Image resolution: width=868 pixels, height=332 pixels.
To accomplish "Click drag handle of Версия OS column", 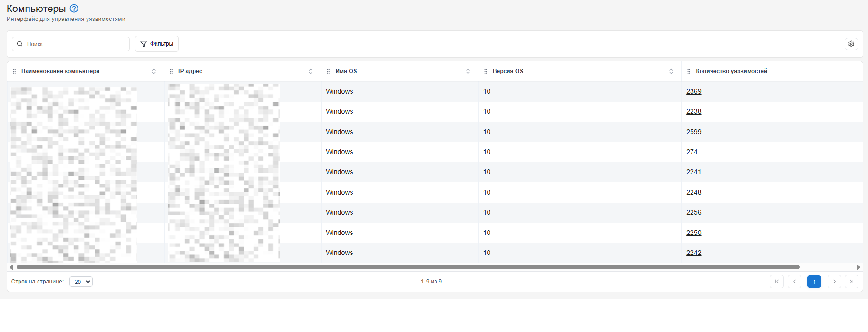I will point(486,71).
